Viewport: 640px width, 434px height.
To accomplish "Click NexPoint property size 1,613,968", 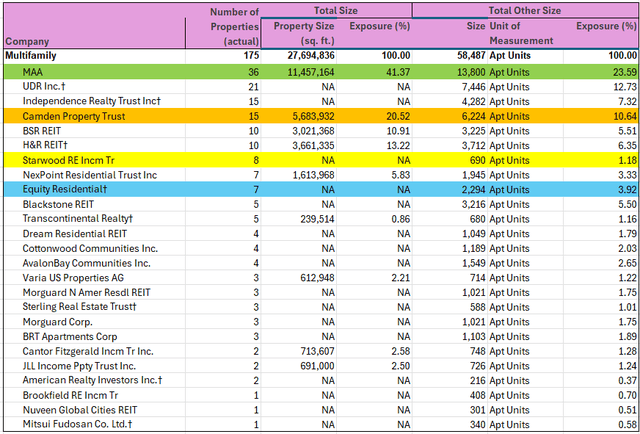I will pyautogui.click(x=313, y=175).
